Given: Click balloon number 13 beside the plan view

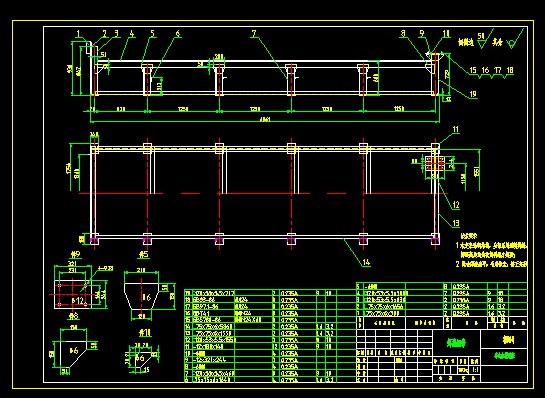Looking at the screenshot, I should point(456,223).
